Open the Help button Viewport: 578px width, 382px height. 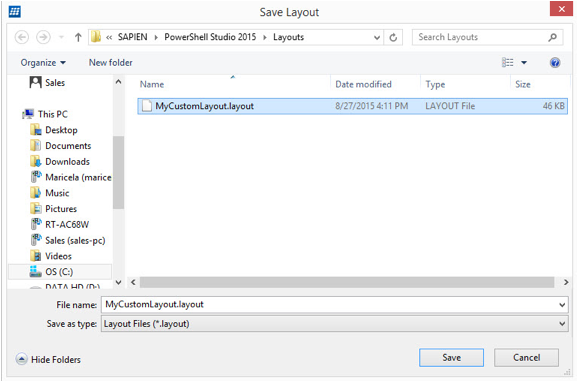tap(555, 63)
